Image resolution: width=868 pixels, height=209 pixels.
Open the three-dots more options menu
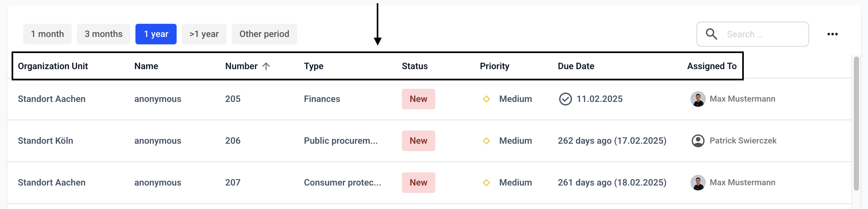click(x=832, y=34)
